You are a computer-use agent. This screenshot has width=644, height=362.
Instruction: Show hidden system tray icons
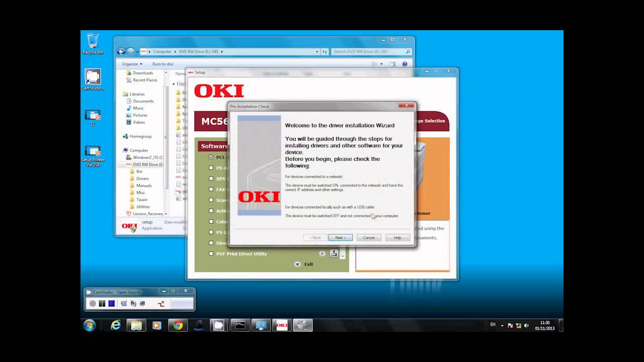pos(502,325)
